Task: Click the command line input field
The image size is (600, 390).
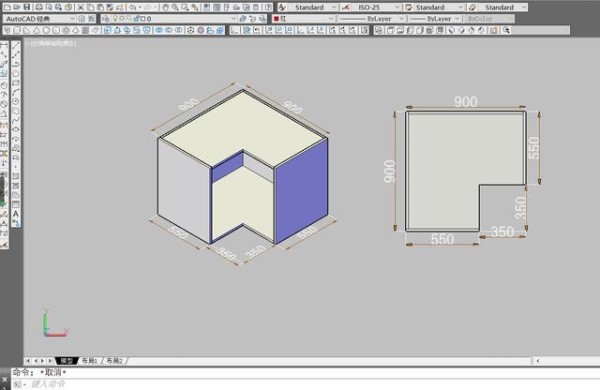Action: click(302, 384)
